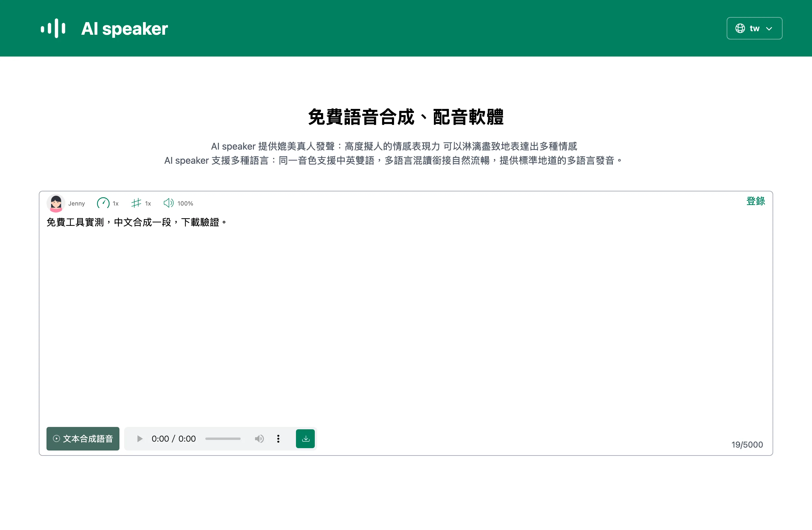The width and height of the screenshot is (812, 530).
Task: Click the pitch 1x value beside hash icon
Action: (x=148, y=203)
